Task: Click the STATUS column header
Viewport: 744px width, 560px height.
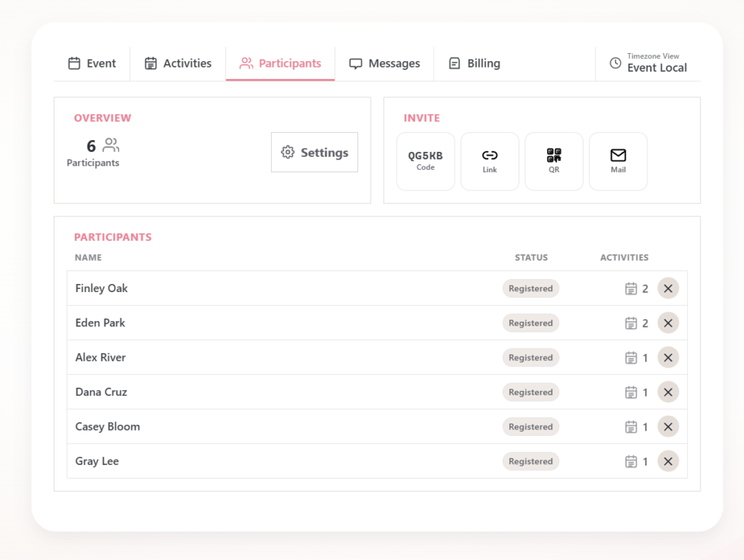Action: tap(531, 257)
